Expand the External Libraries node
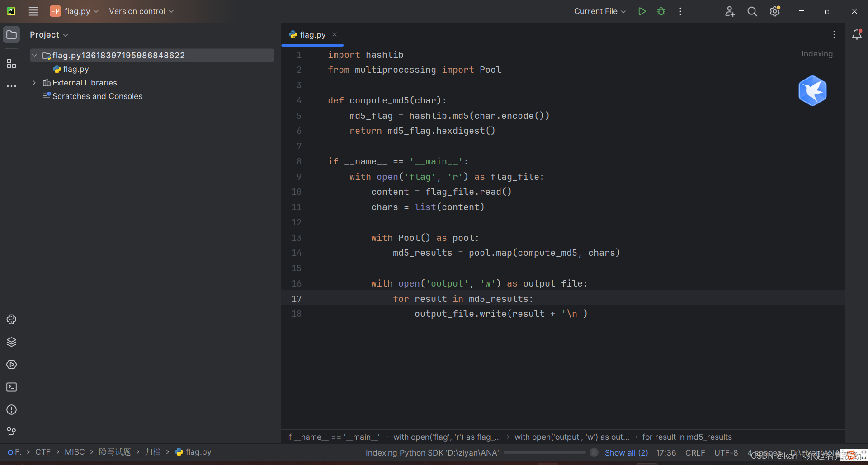The width and height of the screenshot is (868, 465). (34, 82)
